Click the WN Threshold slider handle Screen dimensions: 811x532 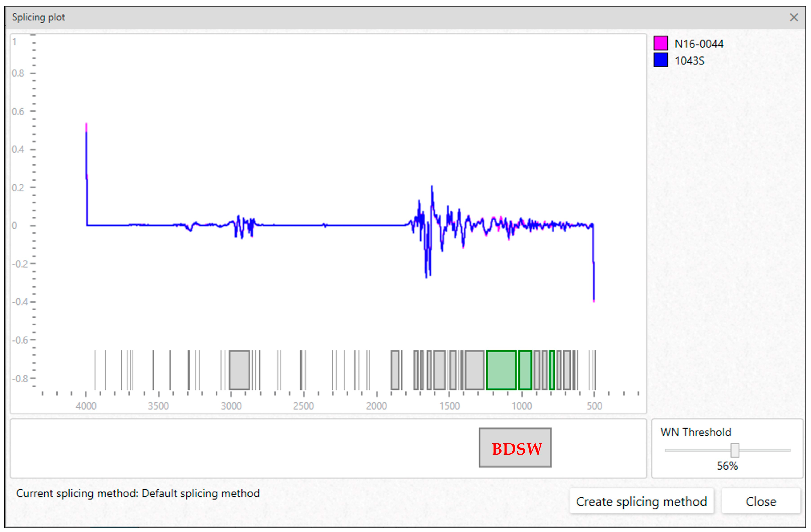(735, 450)
